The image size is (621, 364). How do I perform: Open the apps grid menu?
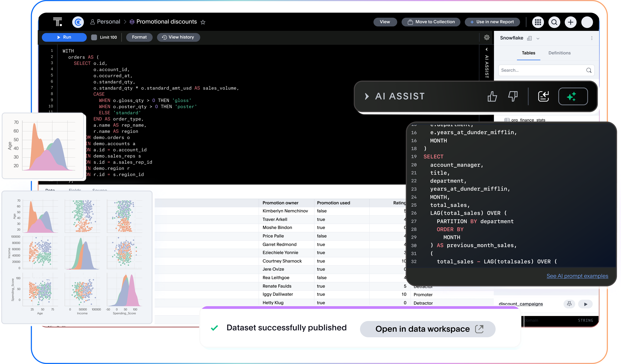pyautogui.click(x=538, y=22)
